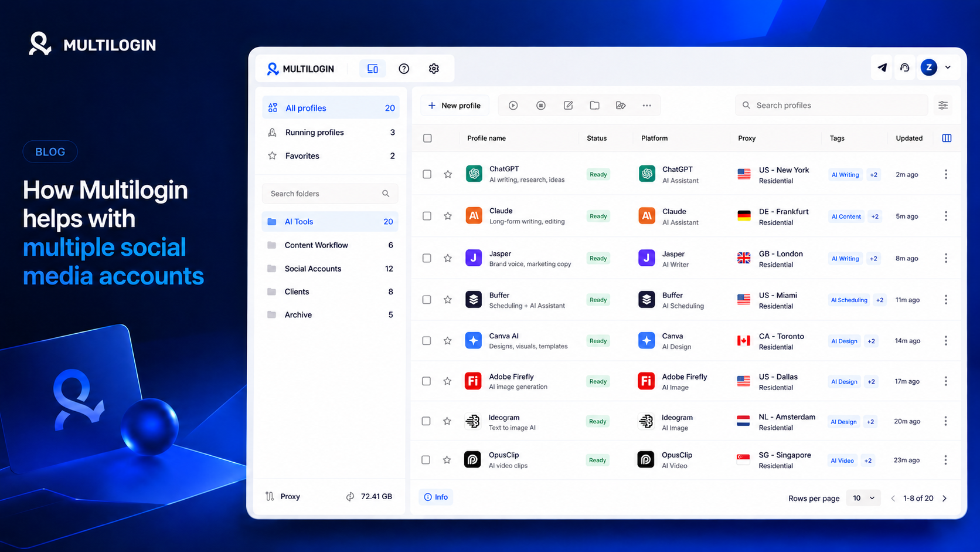Click the edit profile pencil icon

[x=568, y=106]
